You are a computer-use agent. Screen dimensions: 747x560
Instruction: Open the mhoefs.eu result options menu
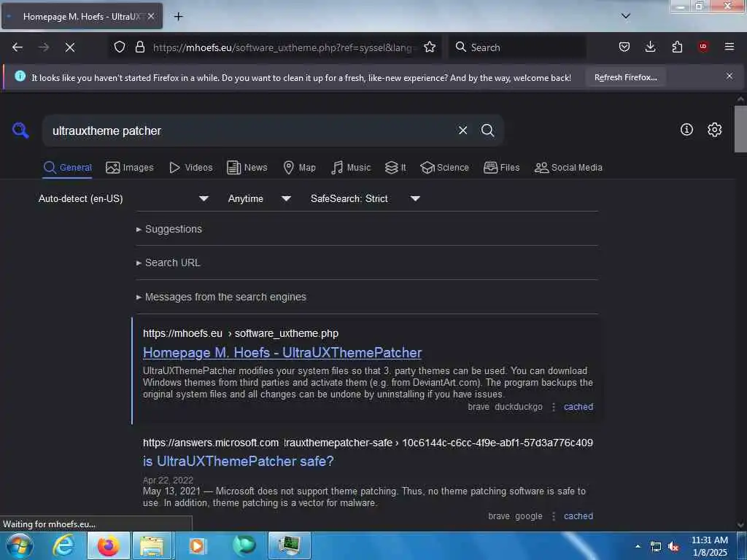(x=553, y=407)
